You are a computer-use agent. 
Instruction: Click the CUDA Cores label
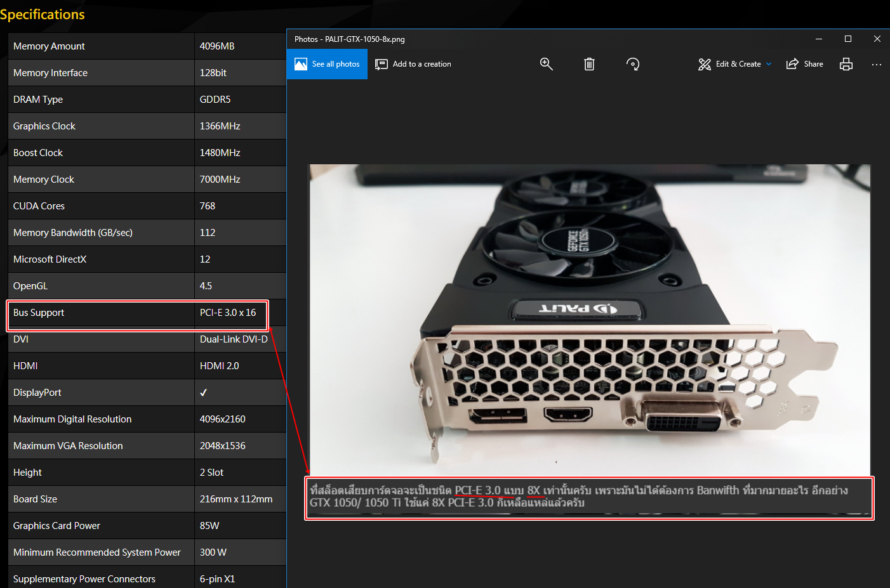coord(39,206)
